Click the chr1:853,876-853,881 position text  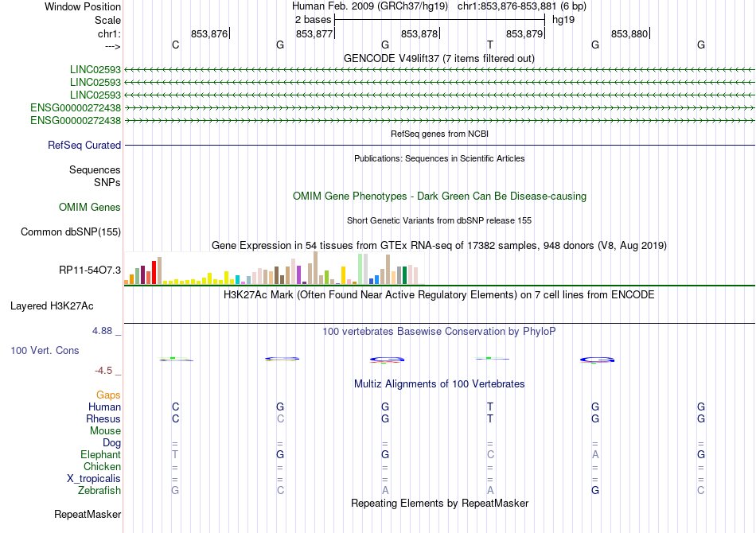pyautogui.click(x=522, y=6)
